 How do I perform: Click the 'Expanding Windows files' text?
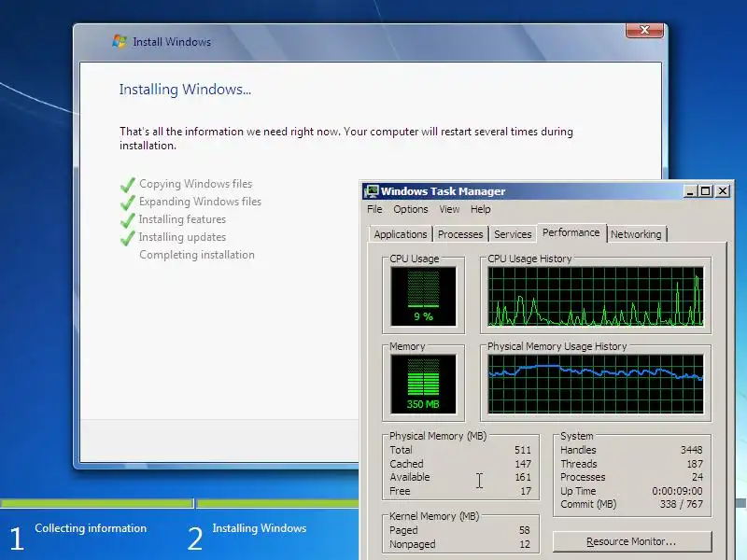click(200, 202)
